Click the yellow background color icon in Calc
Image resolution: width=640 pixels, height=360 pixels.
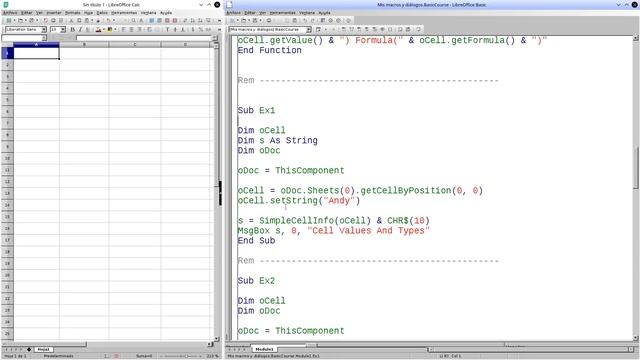pos(110,29)
